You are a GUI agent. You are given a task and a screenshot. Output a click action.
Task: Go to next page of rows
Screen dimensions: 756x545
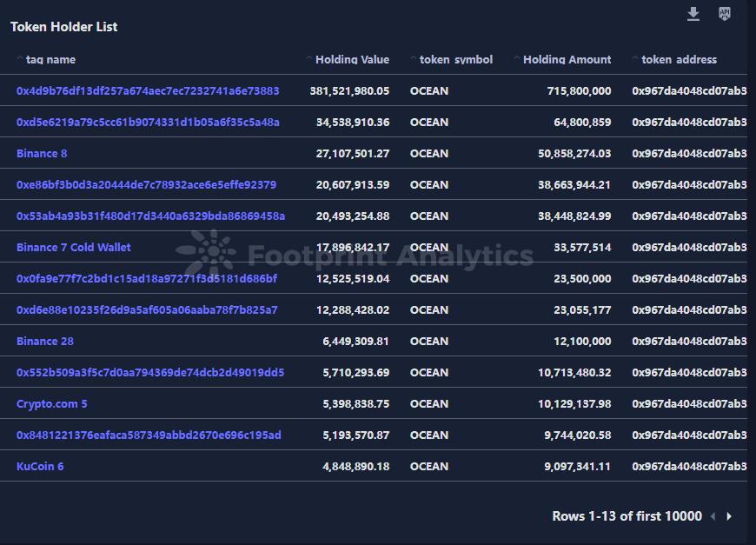(729, 516)
